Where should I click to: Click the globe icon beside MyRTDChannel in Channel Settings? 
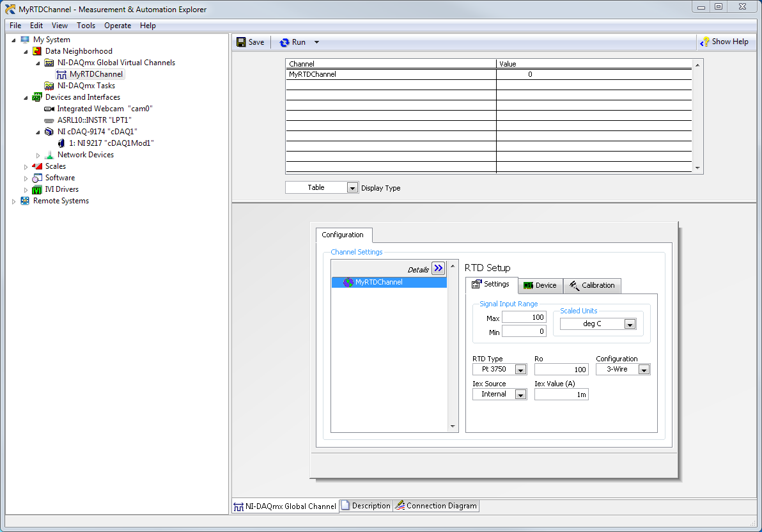point(348,283)
